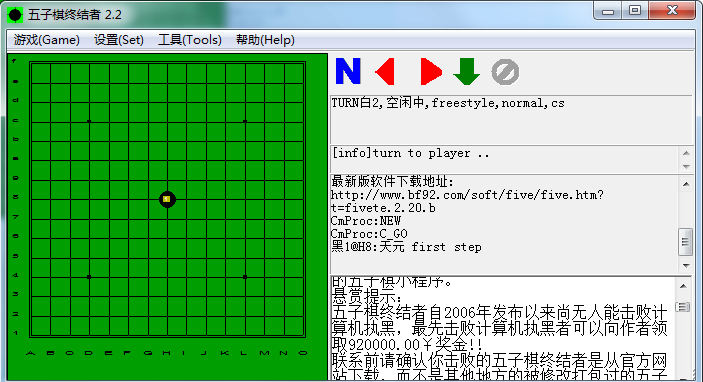Open the 工具(Tools) menu

(x=190, y=40)
